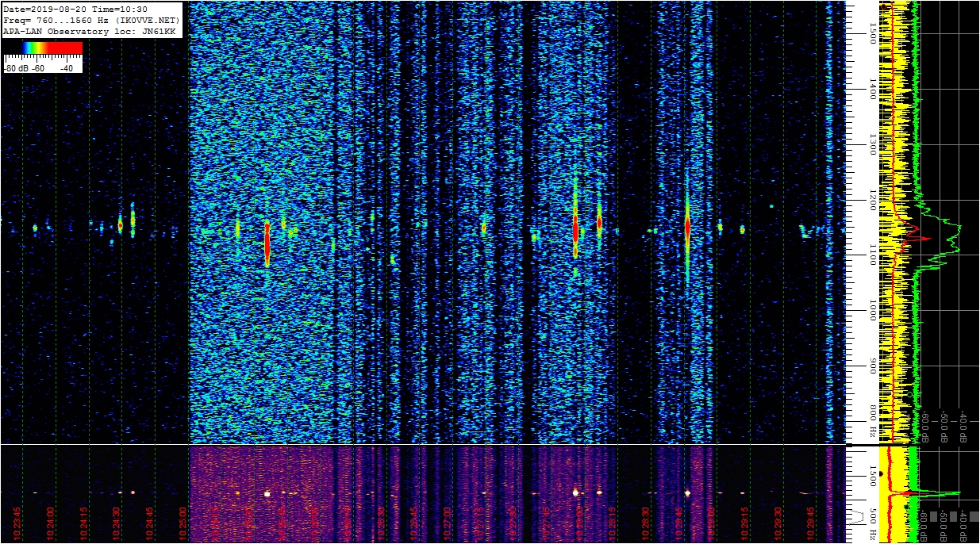
Task: Click the -60.0 dB label of upper spectrum plot
Action: (925, 427)
